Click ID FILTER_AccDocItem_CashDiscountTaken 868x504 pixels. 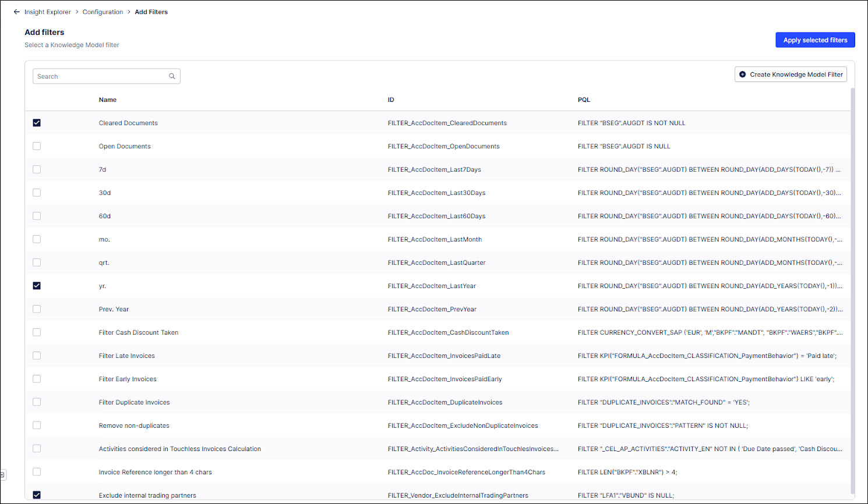[x=449, y=332]
